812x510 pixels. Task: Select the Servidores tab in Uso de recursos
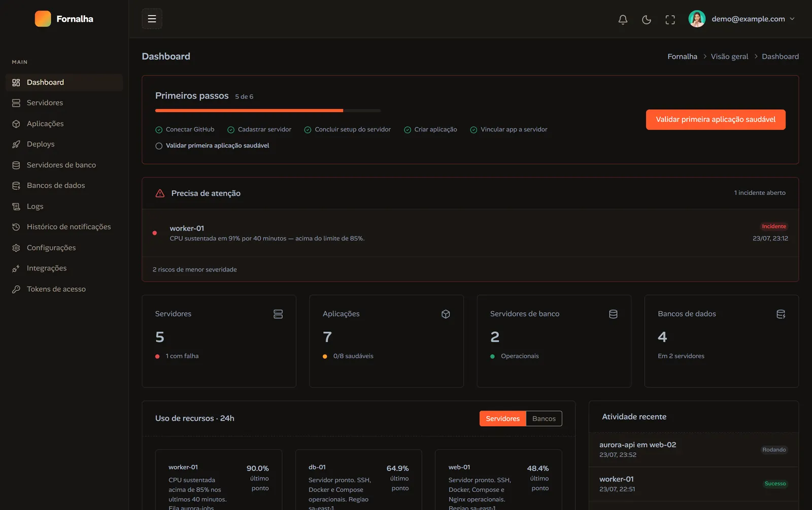coord(503,419)
